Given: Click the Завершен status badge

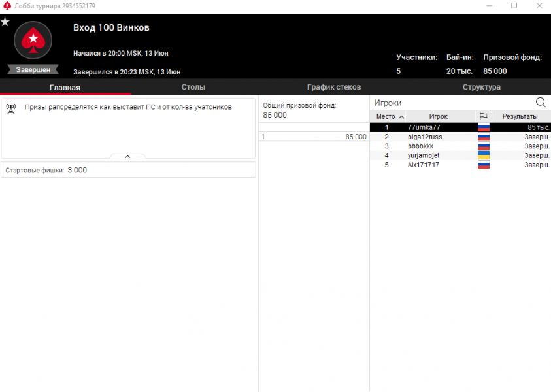Looking at the screenshot, I should tap(33, 70).
